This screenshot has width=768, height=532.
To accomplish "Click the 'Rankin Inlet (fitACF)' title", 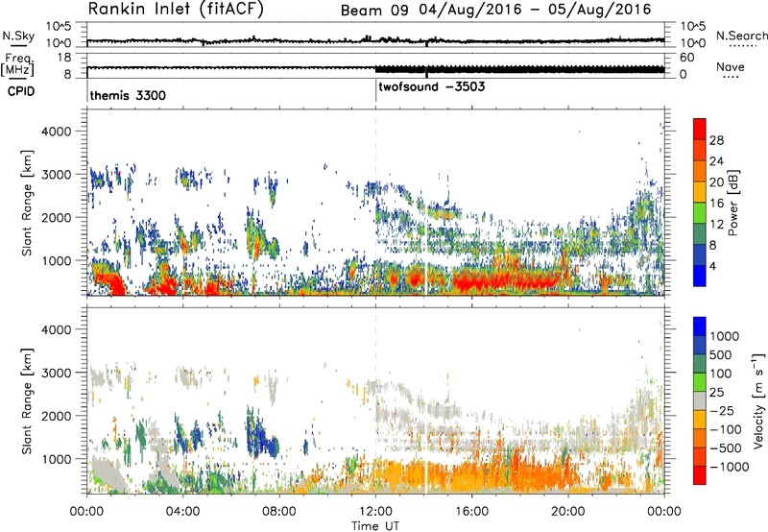I will (x=176, y=9).
